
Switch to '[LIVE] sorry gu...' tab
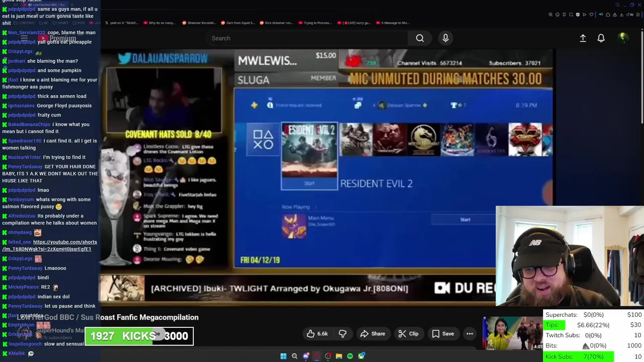[x=354, y=23]
